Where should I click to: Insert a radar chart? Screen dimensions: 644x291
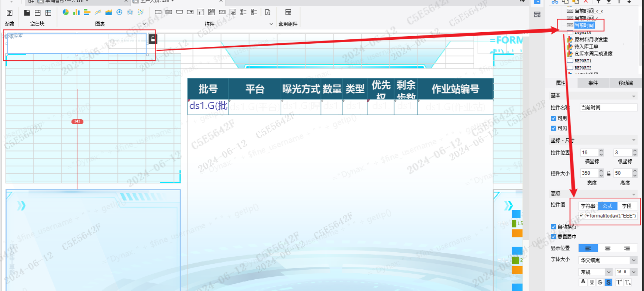[x=130, y=12]
